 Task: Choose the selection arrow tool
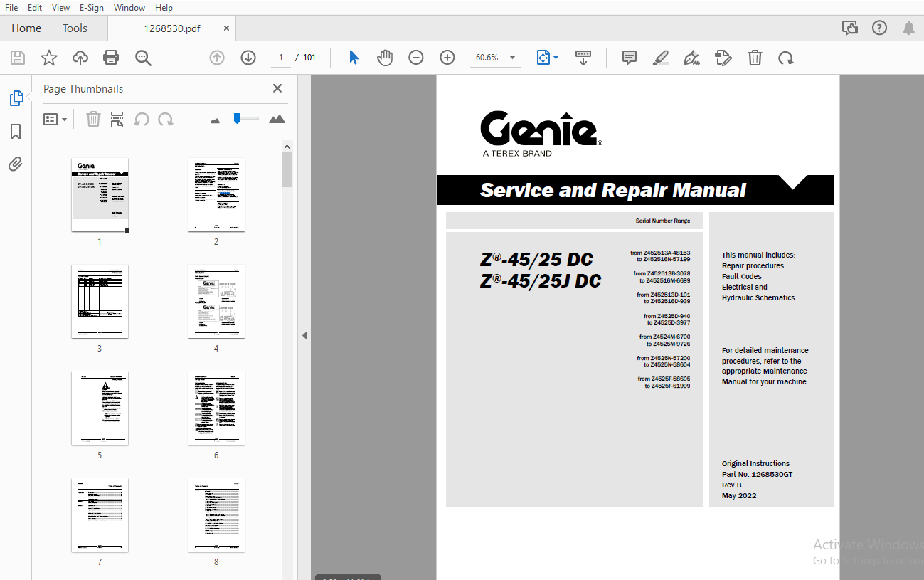354,58
